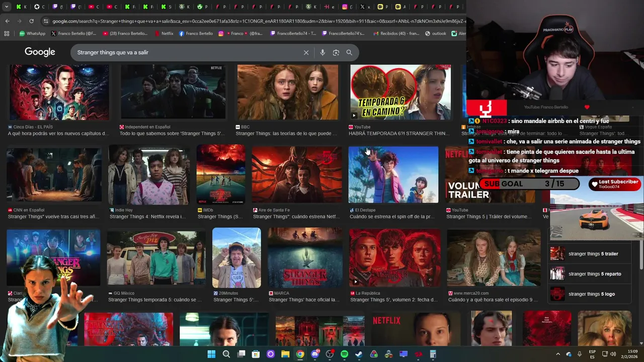Open Spotify from the taskbar
This screenshot has width=644, height=362.
344,354
